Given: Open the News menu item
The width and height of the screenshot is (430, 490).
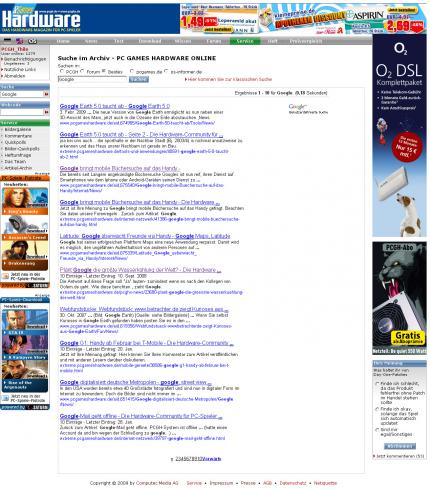Looking at the screenshot, I should [x=91, y=41].
